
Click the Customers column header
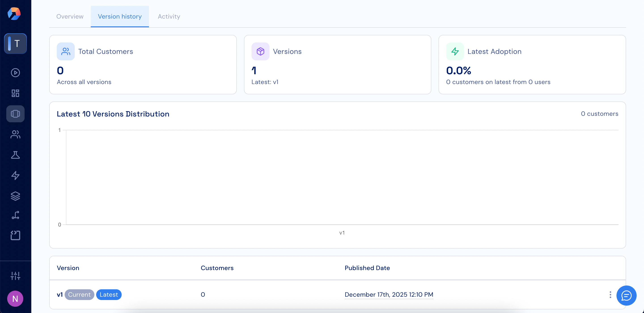217,268
